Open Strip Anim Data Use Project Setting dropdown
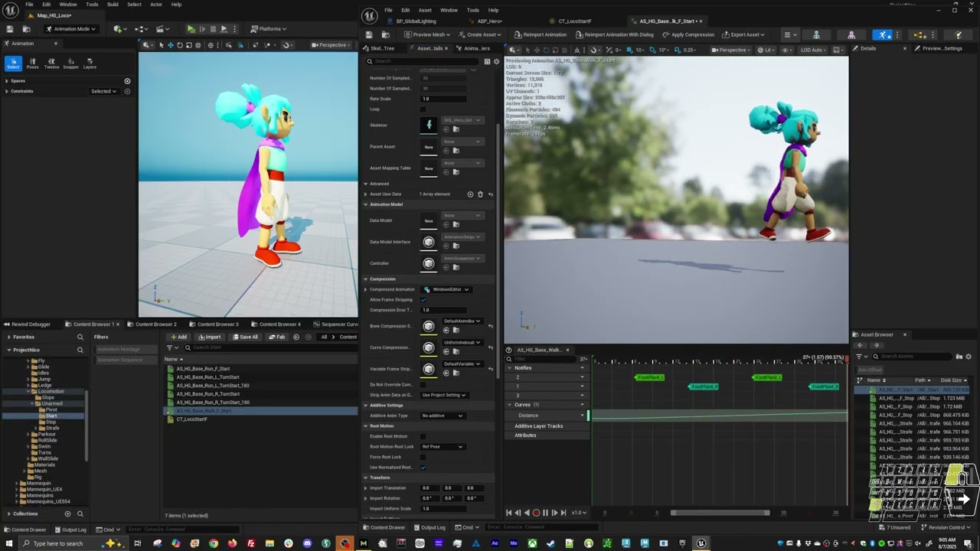980x551 pixels. (444, 395)
